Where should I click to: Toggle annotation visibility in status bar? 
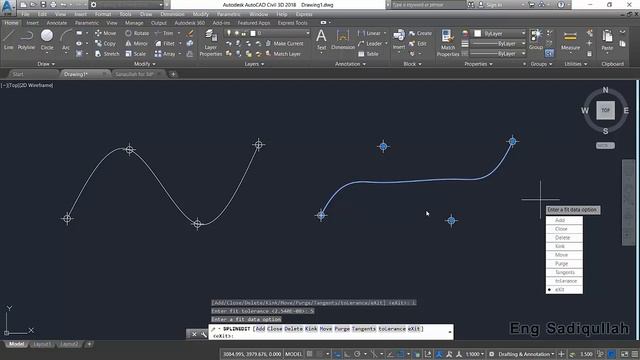(x=439, y=354)
